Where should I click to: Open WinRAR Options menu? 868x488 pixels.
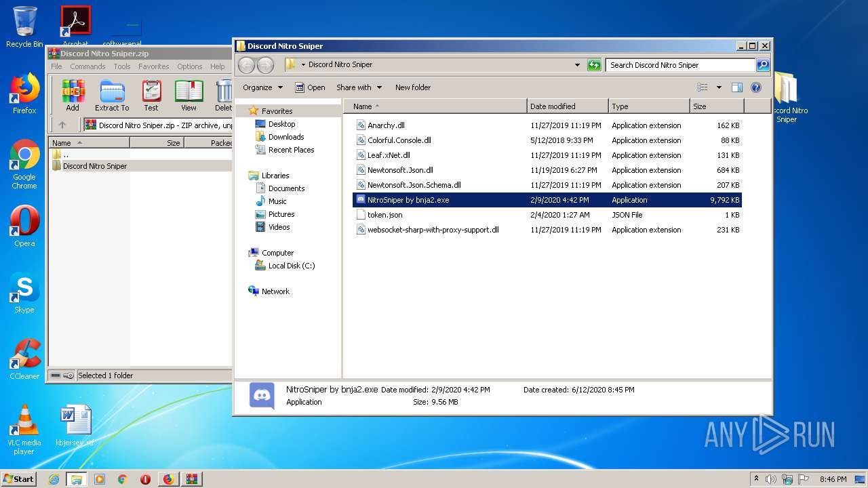[190, 66]
